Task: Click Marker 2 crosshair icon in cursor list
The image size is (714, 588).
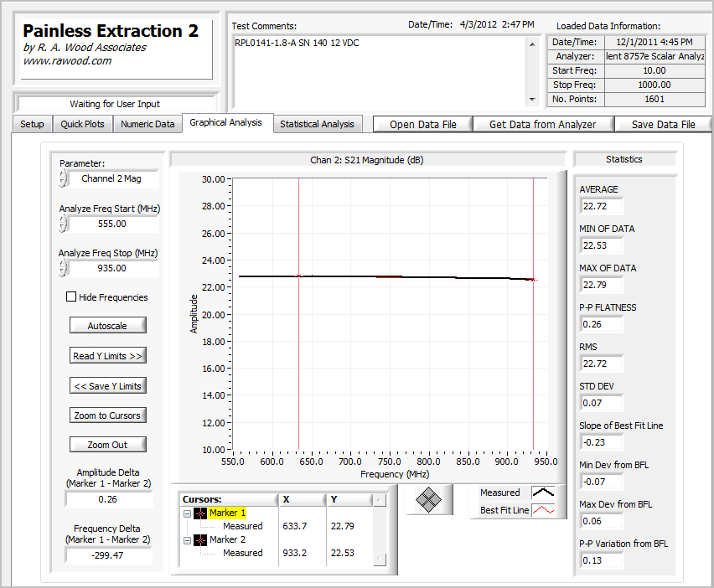Action: pyautogui.click(x=200, y=540)
